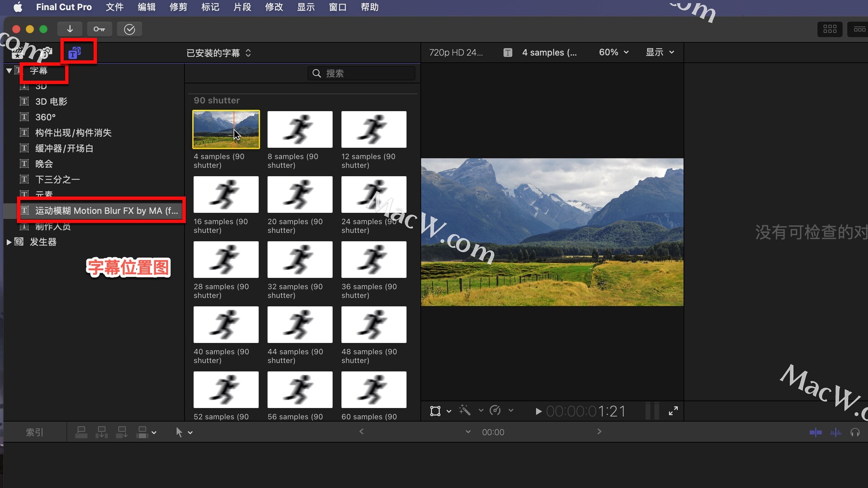Select the 56 samples thumbnail
Image resolution: width=868 pixels, height=488 pixels.
[x=300, y=389]
